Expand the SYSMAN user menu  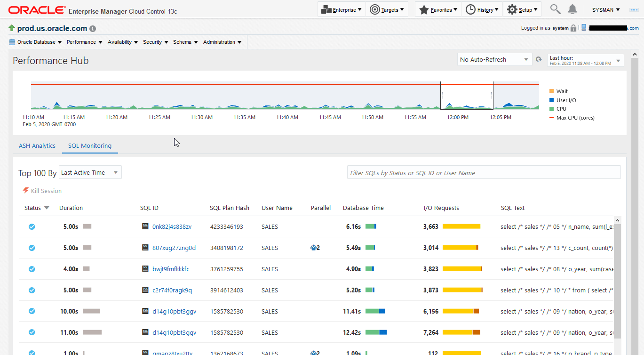(x=606, y=9)
